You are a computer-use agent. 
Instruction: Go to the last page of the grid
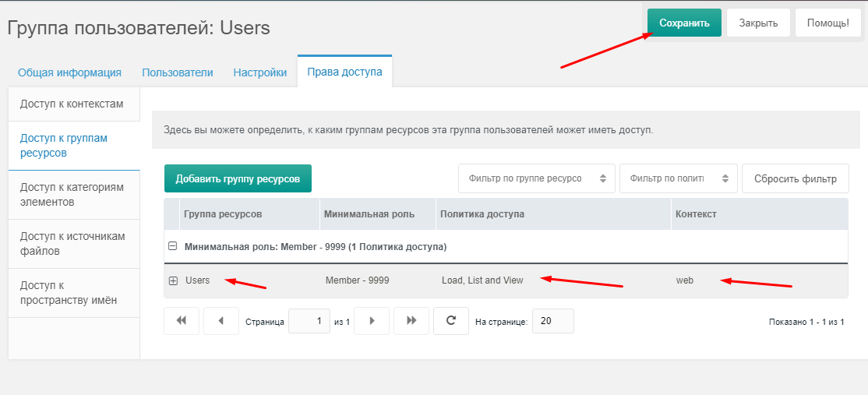coord(411,321)
